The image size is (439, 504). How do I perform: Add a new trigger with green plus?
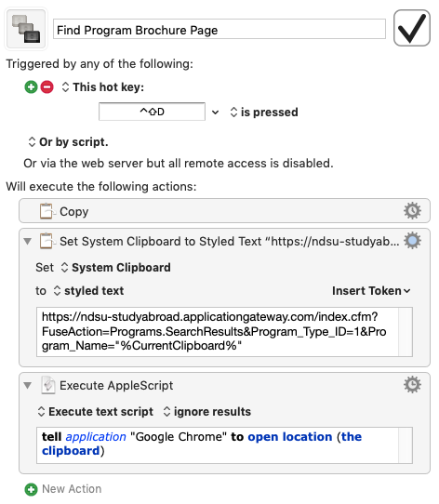[32, 87]
